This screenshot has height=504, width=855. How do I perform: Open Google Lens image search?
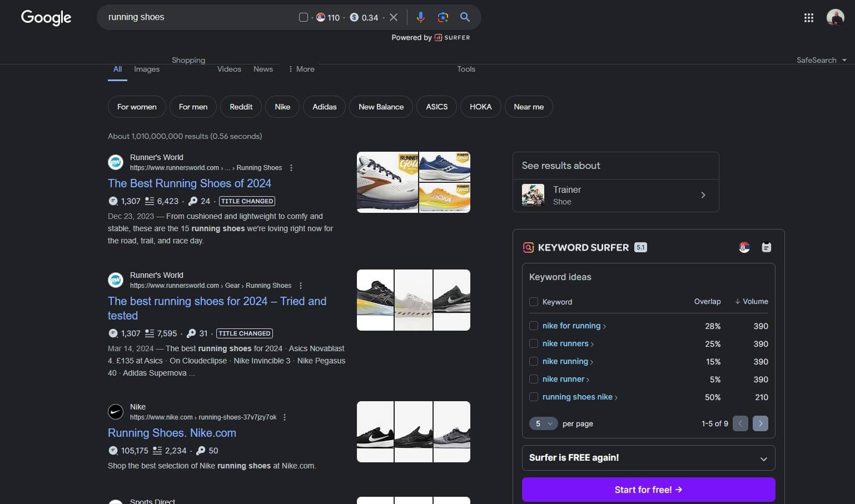[443, 17]
